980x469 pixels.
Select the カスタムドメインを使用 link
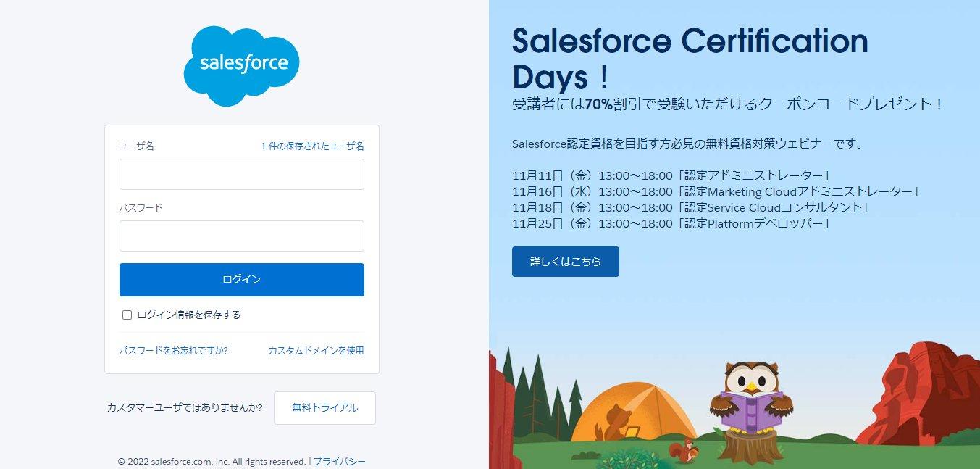(x=316, y=351)
